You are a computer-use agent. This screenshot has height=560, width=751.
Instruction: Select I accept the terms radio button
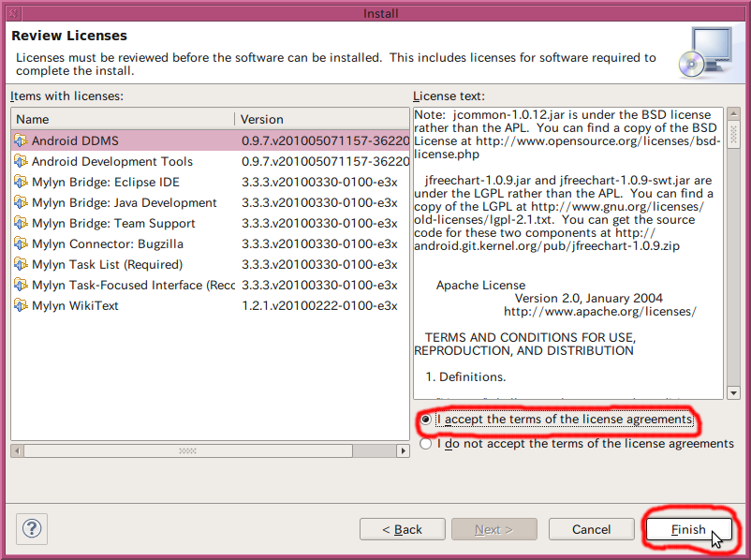point(425,420)
